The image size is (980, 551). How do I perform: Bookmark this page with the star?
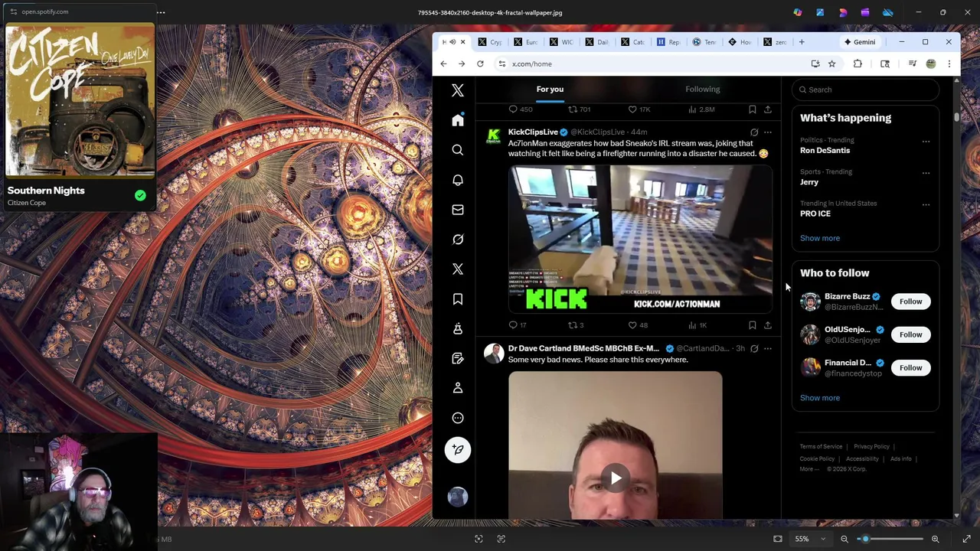pos(831,64)
